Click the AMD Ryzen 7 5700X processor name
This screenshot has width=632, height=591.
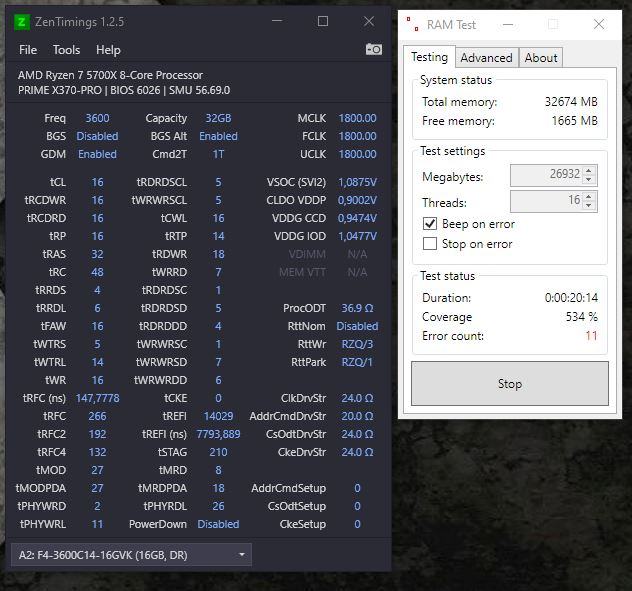pos(110,75)
